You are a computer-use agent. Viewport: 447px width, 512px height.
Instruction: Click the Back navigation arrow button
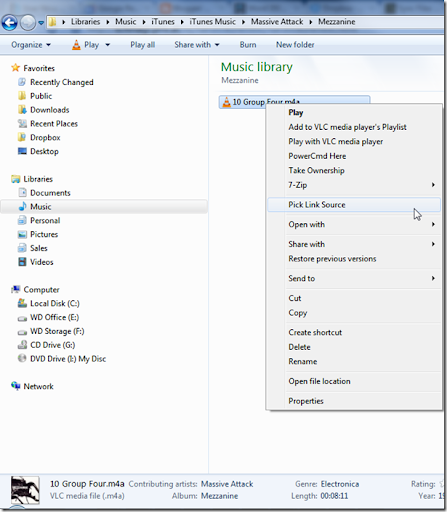[9, 23]
